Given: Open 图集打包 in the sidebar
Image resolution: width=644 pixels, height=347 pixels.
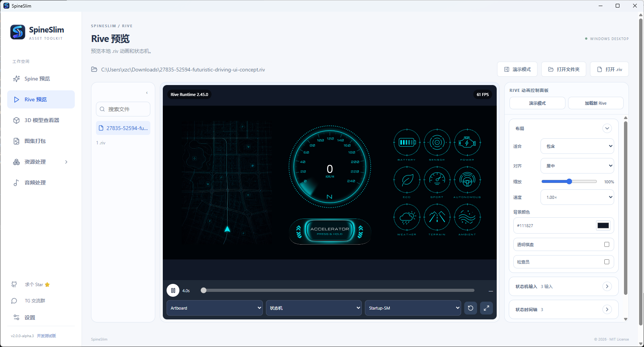Looking at the screenshot, I should [41, 141].
